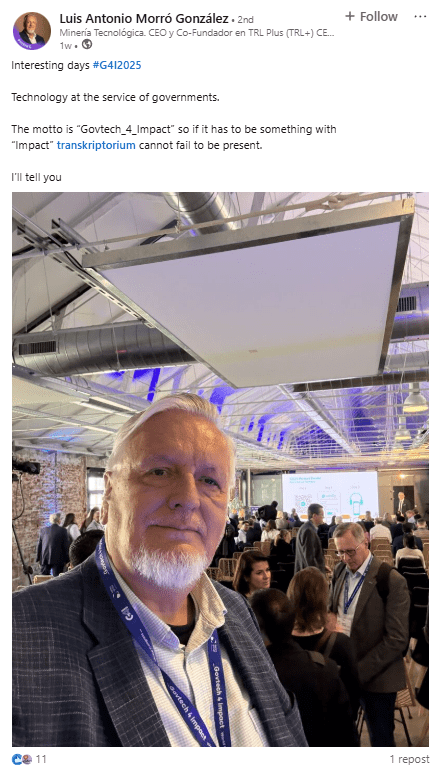The image size is (437, 767).
Task: Open the #G4I2025 hashtag
Action: (x=117, y=65)
